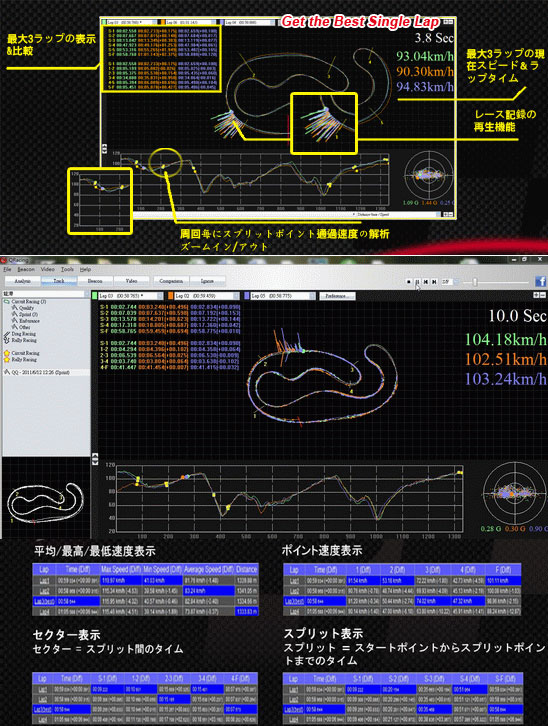
Task: Click the purple Lap 05 color indicator
Action: pos(247,295)
